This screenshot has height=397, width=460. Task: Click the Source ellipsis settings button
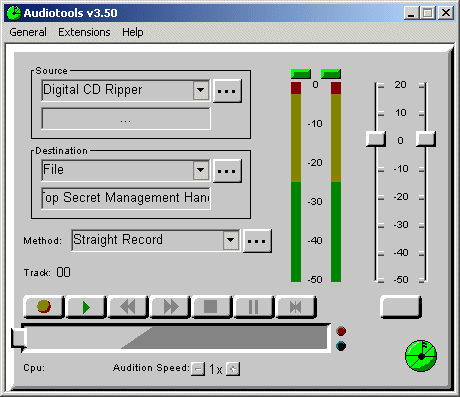[227, 91]
